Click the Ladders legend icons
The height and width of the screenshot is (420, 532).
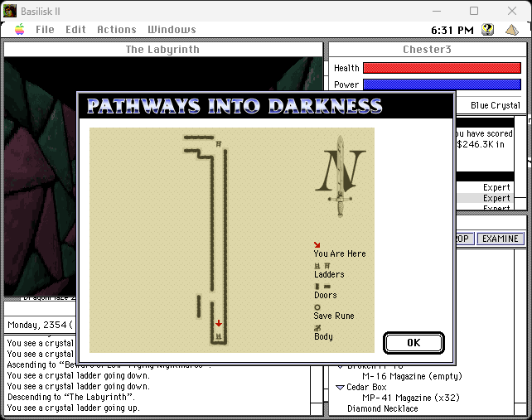coord(322,266)
